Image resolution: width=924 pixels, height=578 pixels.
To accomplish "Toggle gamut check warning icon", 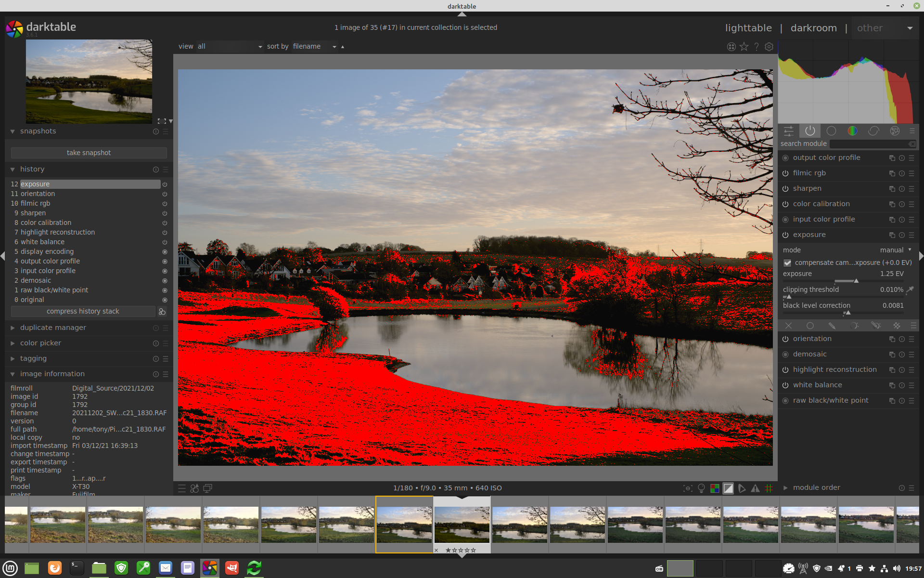I will pos(755,488).
